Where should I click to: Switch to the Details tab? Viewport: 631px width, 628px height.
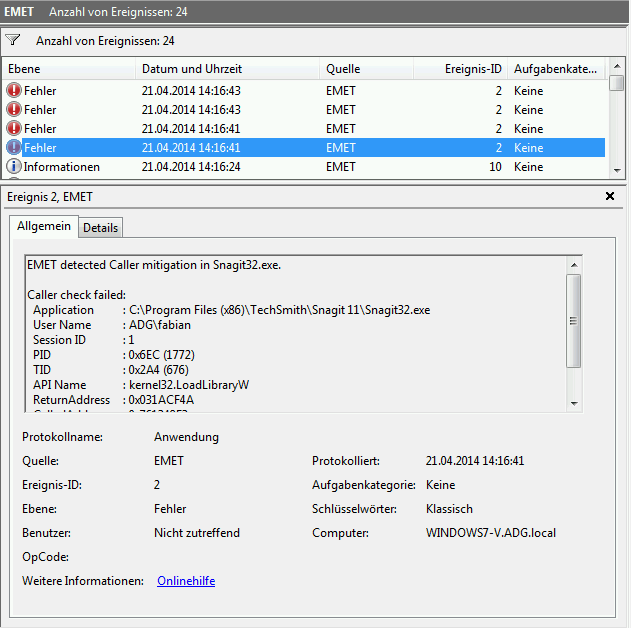pos(100,228)
